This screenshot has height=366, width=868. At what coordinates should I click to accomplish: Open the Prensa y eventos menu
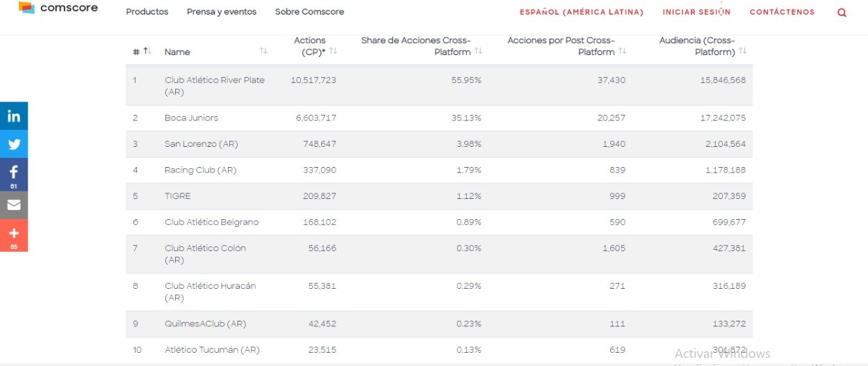pyautogui.click(x=222, y=12)
